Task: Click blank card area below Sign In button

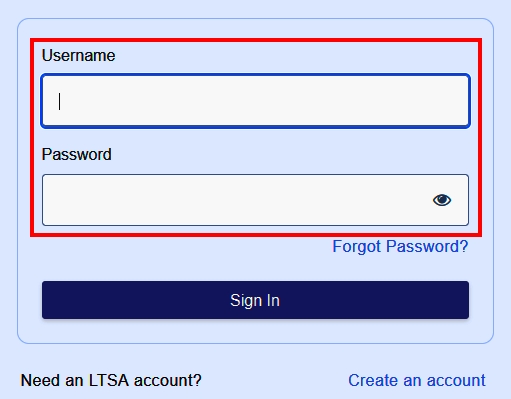Action: point(255,331)
